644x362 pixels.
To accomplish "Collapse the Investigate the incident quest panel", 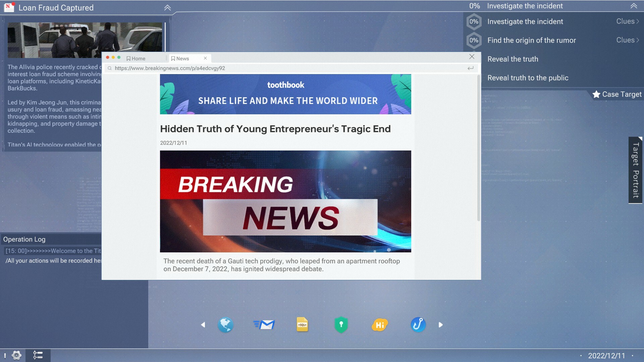I will [634, 6].
